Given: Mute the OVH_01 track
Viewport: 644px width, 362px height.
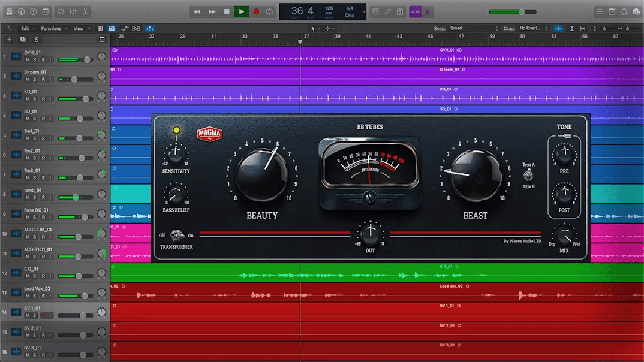Looking at the screenshot, I should (x=28, y=59).
